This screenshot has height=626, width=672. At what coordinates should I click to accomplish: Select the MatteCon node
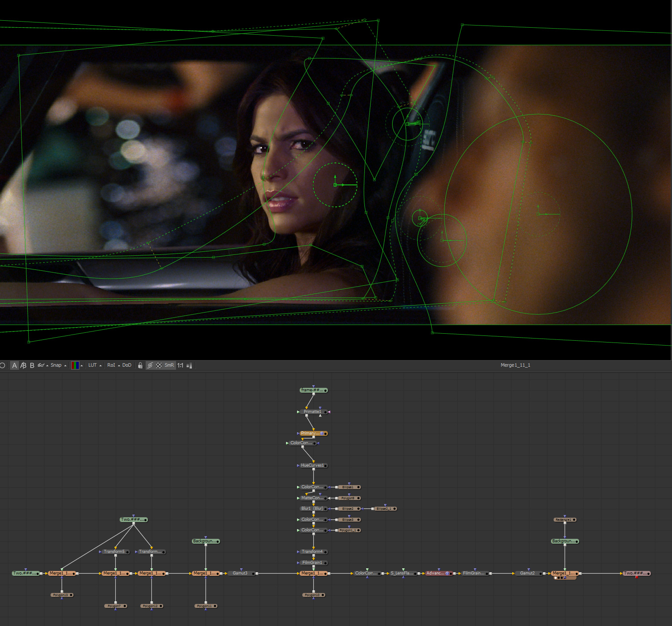tap(313, 498)
